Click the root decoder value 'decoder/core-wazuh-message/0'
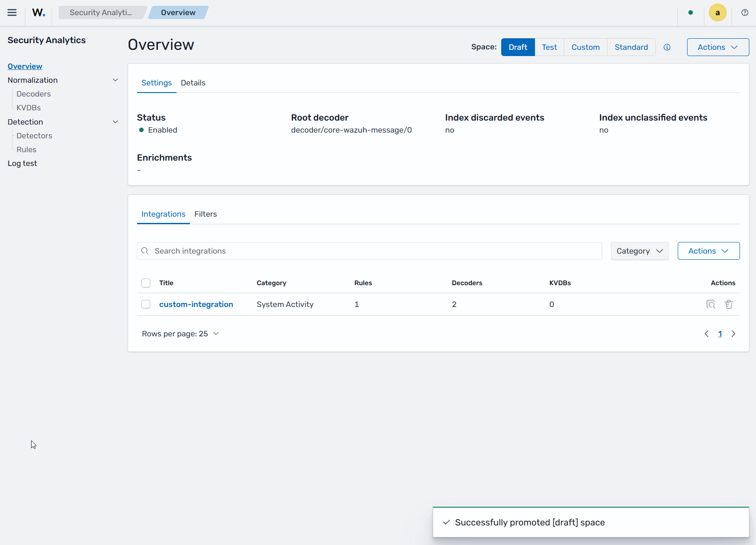This screenshot has width=756, height=545. pos(351,130)
